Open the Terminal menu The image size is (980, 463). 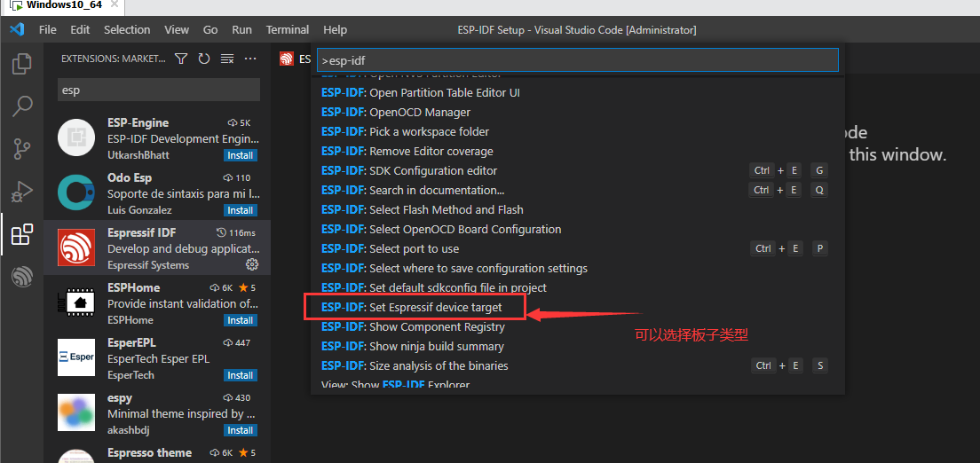pyautogui.click(x=288, y=29)
